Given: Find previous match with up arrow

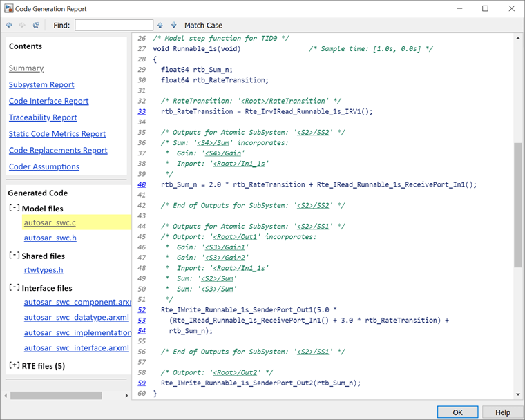Looking at the screenshot, I should [x=160, y=25].
